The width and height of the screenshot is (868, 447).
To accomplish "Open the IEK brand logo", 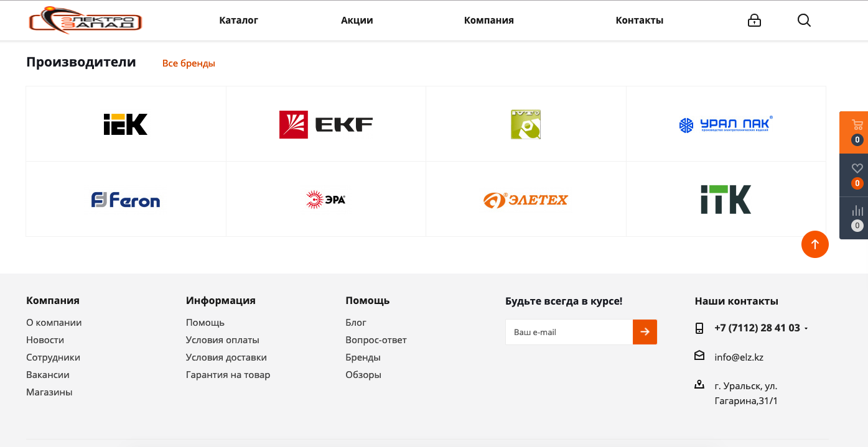I will (126, 124).
